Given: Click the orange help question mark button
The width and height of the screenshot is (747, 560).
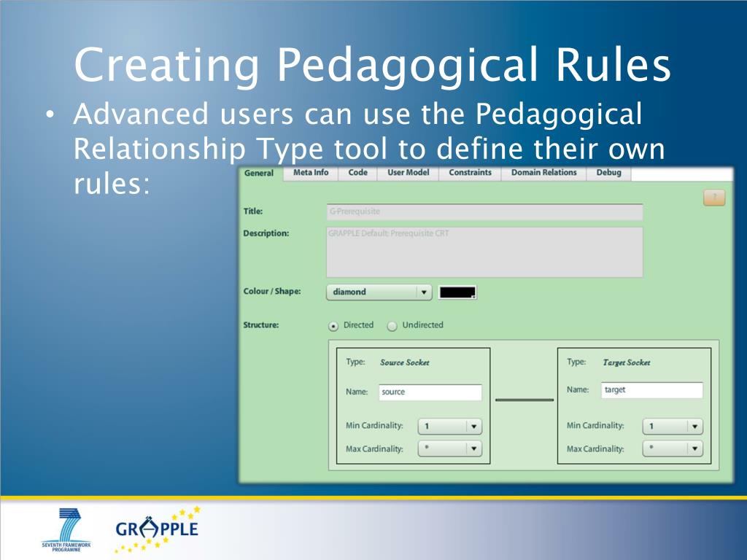Looking at the screenshot, I should [x=714, y=197].
